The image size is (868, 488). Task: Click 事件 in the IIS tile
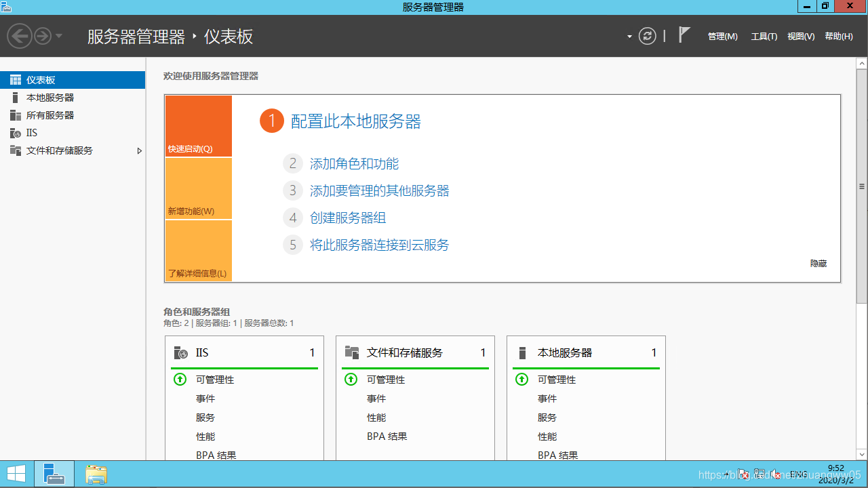coord(205,399)
